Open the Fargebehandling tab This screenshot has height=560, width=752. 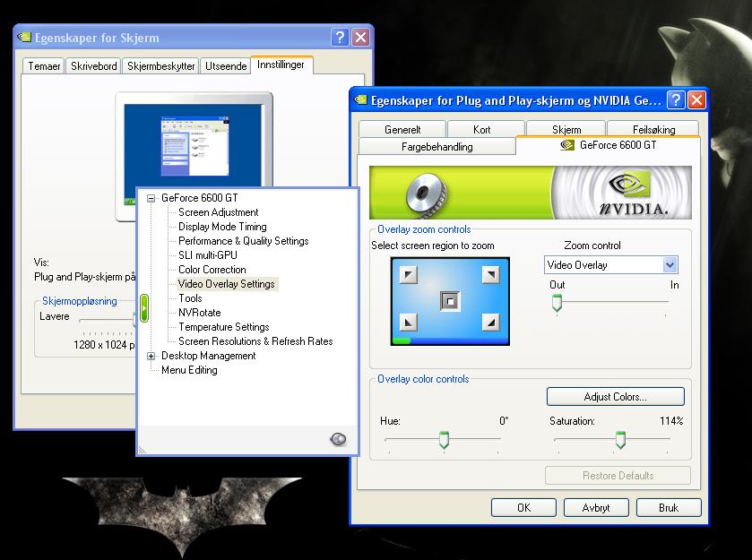[437, 147]
